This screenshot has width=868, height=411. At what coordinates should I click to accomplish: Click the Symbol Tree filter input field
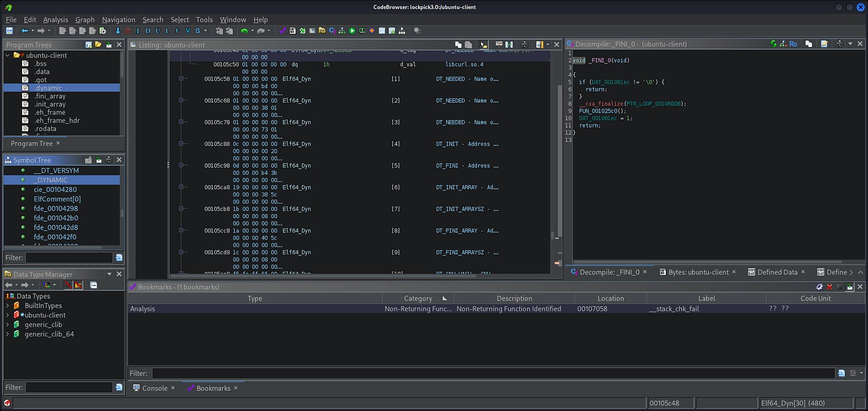[x=69, y=258]
